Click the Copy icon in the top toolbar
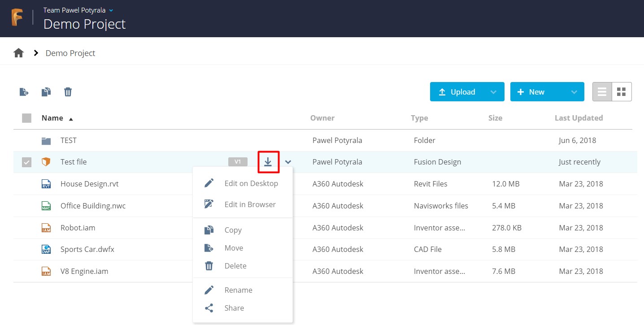644x325 pixels. click(x=46, y=91)
